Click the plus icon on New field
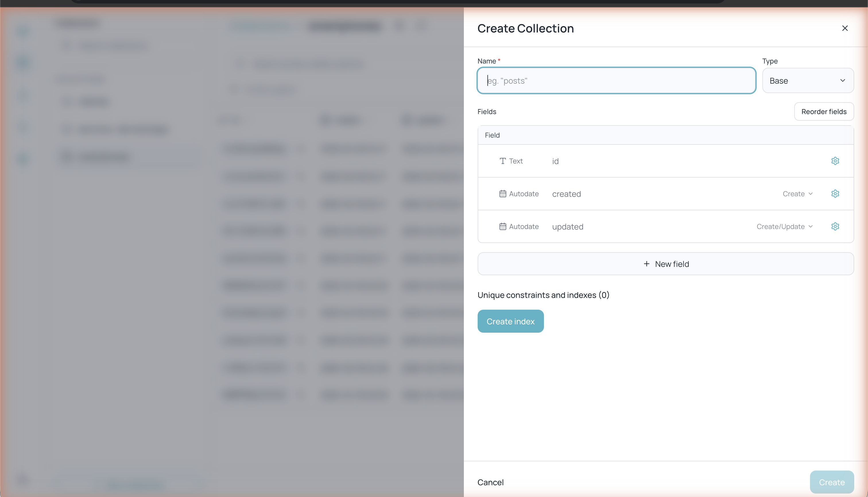The height and width of the screenshot is (497, 868). click(x=647, y=263)
